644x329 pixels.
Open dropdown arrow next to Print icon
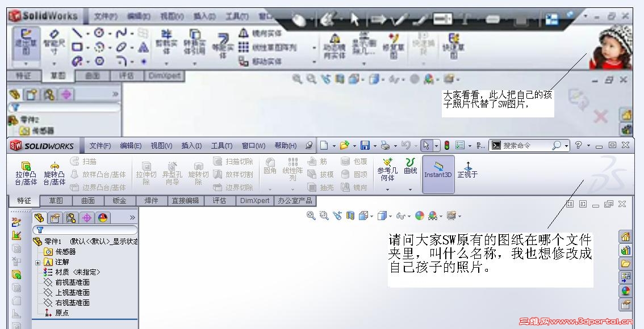[x=395, y=146]
